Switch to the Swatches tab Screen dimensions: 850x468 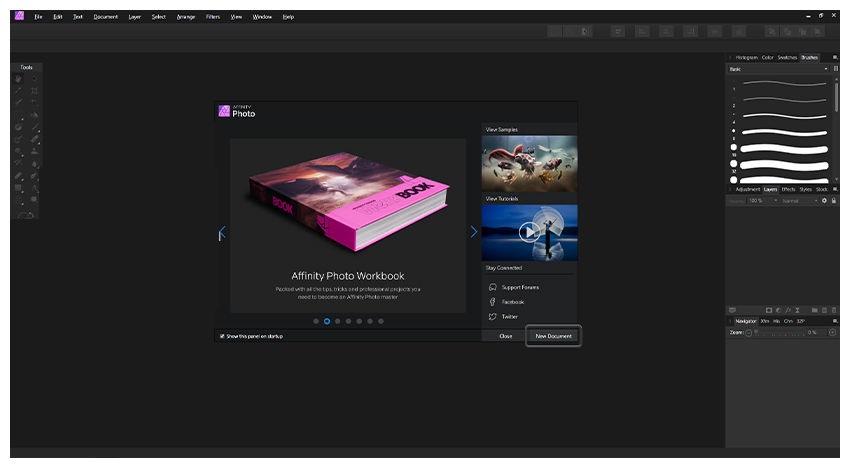pos(787,57)
